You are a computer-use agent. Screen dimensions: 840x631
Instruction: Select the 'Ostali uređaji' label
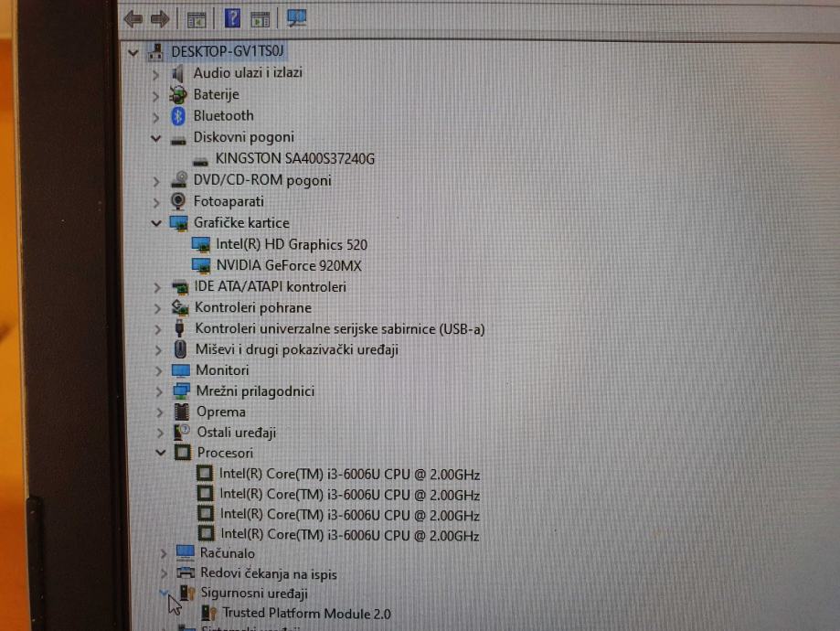tap(236, 433)
